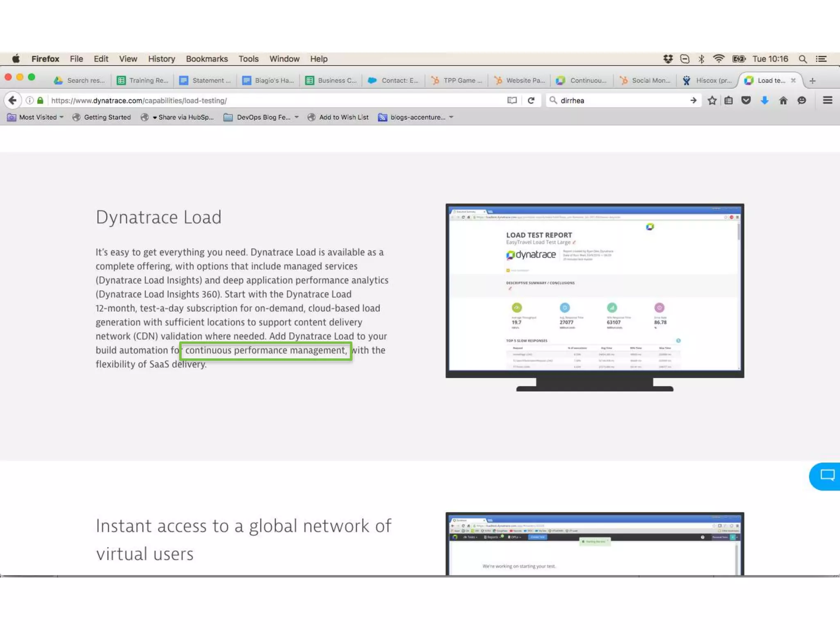This screenshot has width=840, height=630.
Task: Click the Instant access to global network heading
Action: (x=244, y=540)
